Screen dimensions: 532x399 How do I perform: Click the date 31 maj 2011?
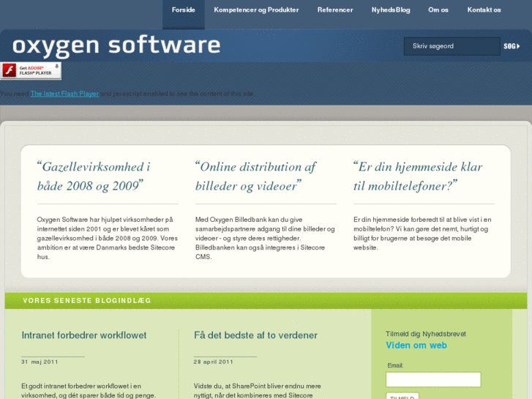tap(40, 362)
